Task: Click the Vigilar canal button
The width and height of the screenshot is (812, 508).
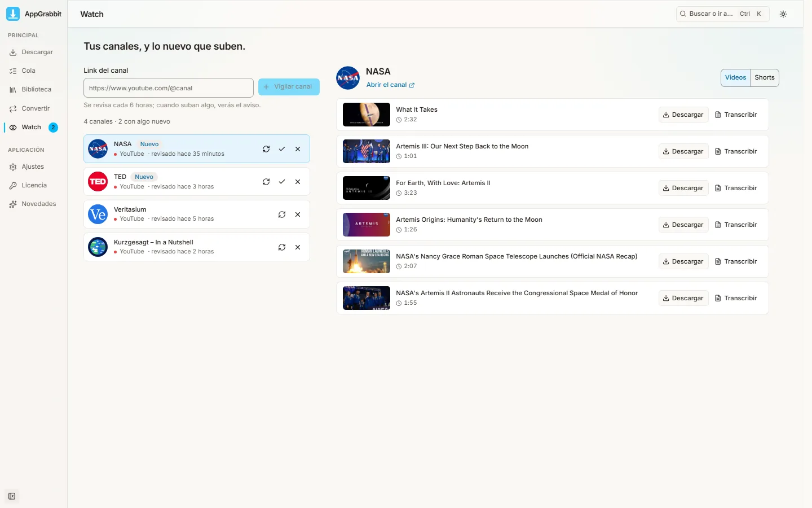Action: click(x=289, y=87)
